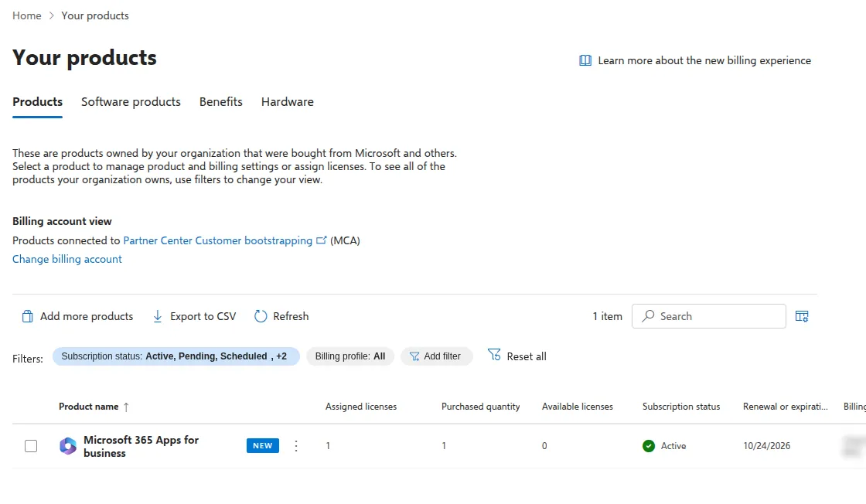
Task: Click the Available licenses column header
Action: (x=577, y=407)
